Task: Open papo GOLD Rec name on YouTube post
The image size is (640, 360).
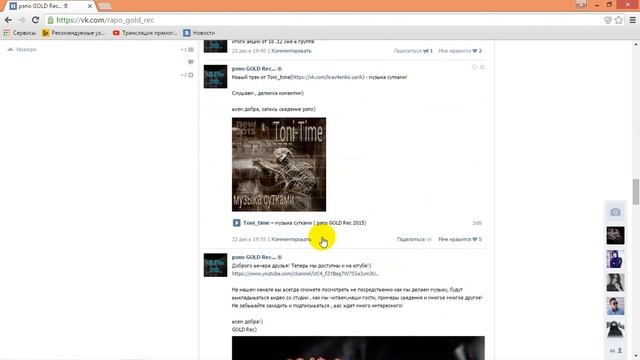Action: (254, 257)
